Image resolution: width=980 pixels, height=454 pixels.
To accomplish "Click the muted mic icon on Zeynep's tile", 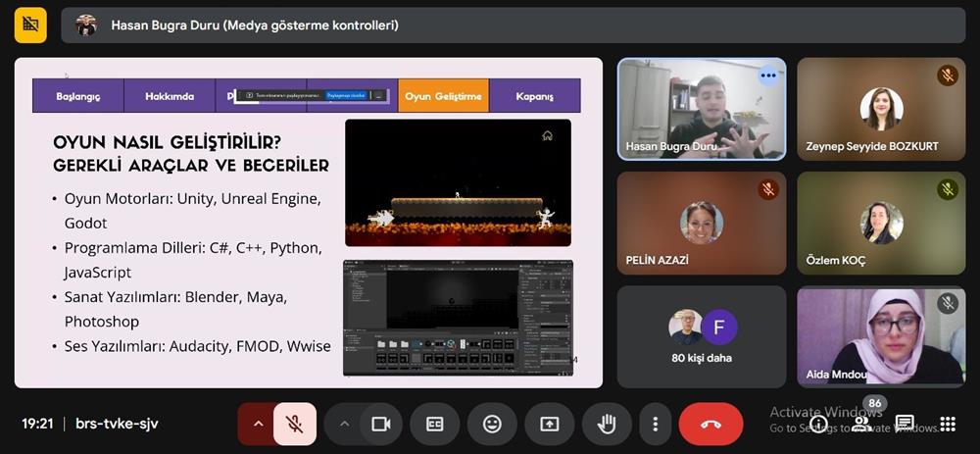I will [948, 76].
